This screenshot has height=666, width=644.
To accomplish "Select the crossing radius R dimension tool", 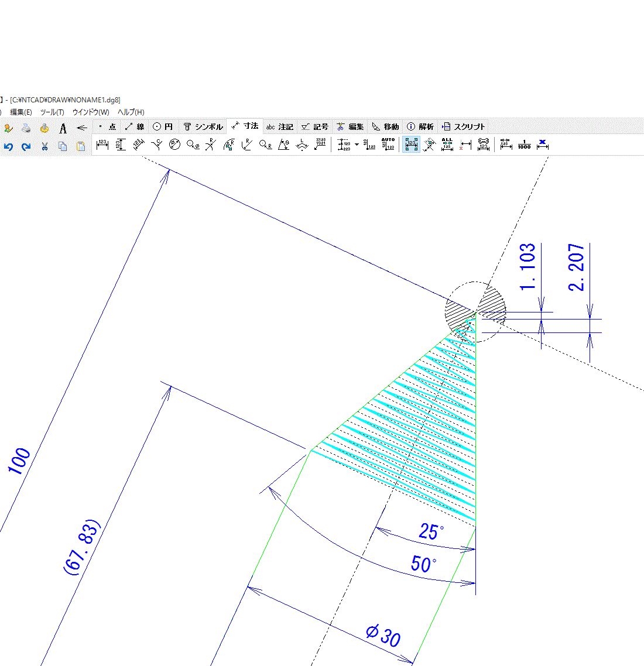I will [211, 145].
